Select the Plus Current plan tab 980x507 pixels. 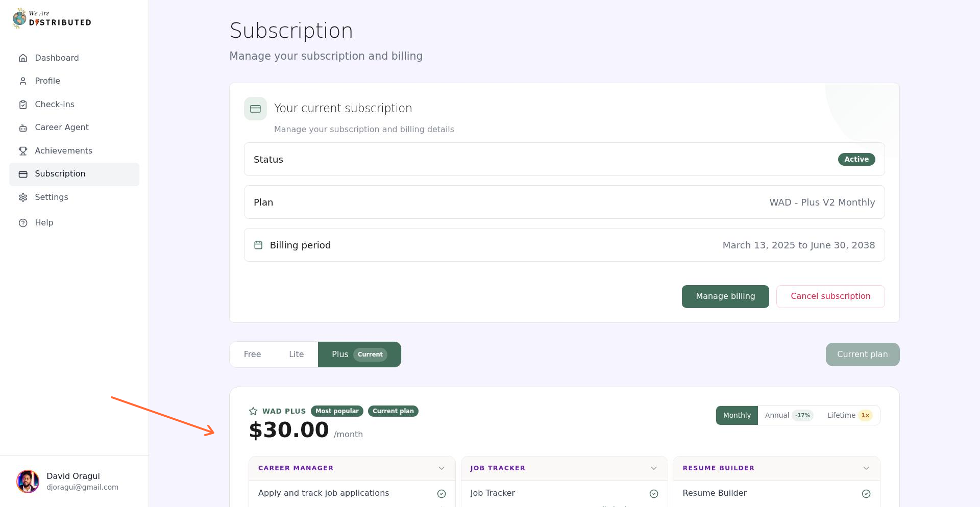359,354
